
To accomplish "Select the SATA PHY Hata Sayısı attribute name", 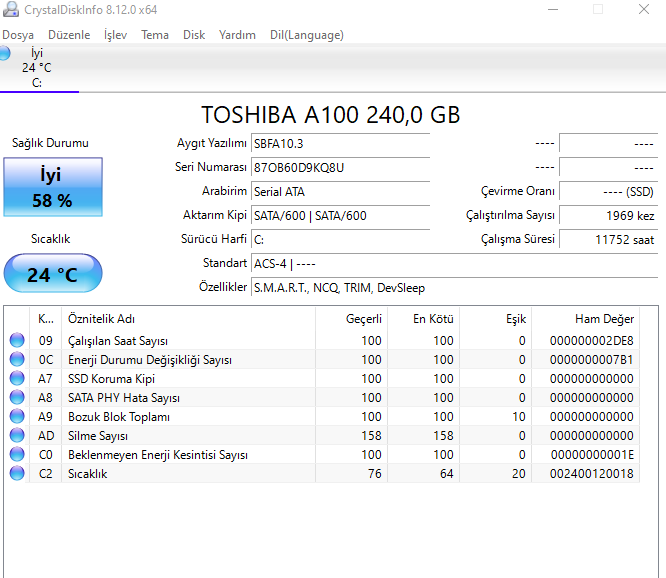I will click(124, 398).
